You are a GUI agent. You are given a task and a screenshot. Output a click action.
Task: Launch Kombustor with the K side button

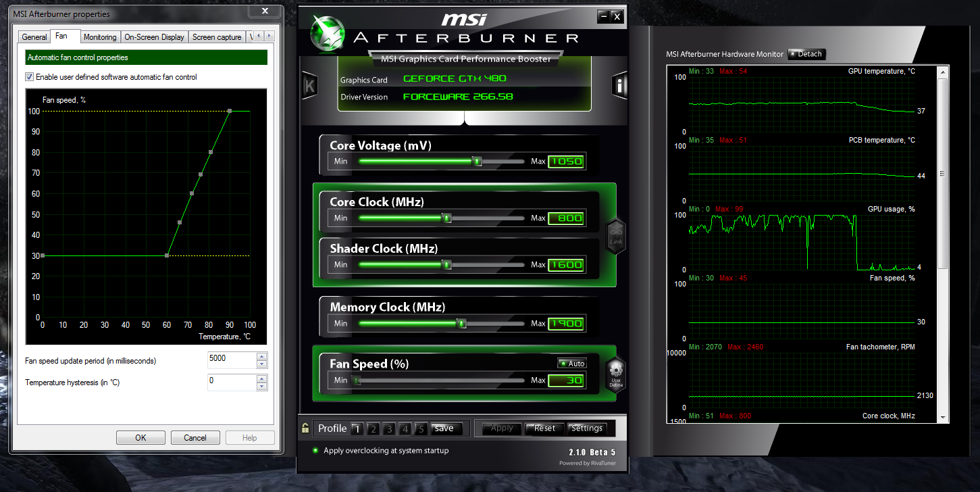(309, 85)
